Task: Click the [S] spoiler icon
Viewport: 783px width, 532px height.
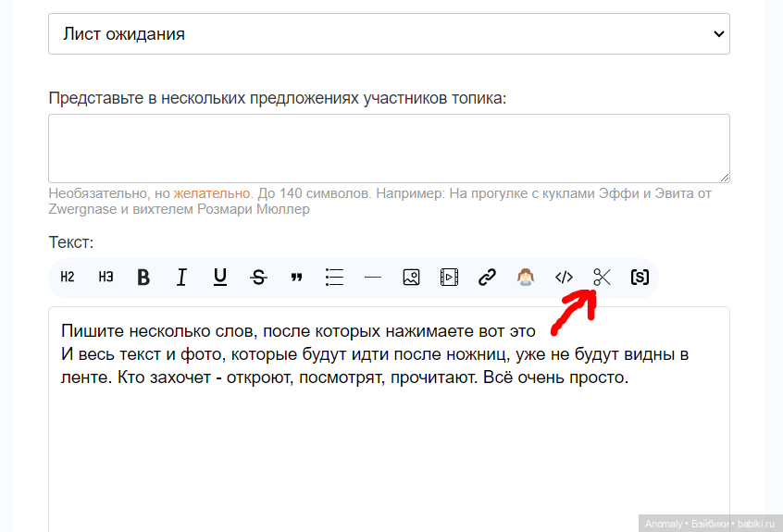Action: 640,277
